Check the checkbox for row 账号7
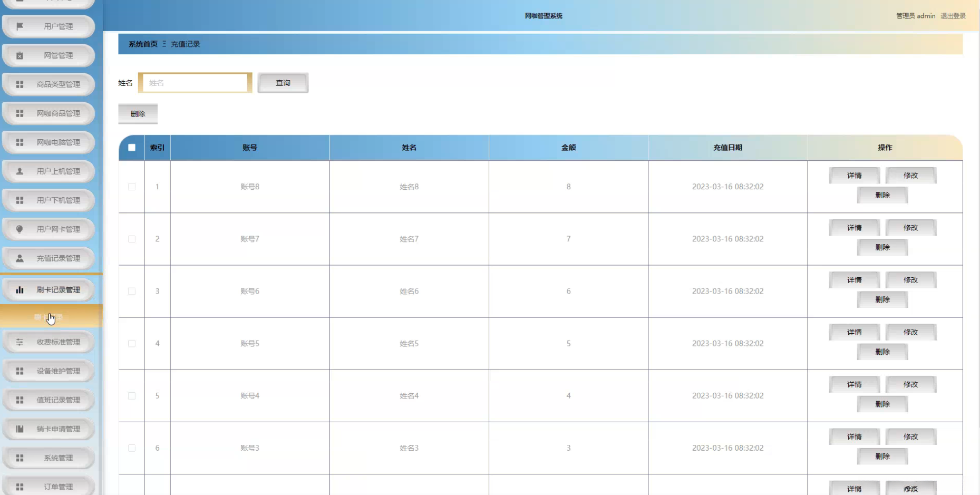 pos(132,239)
